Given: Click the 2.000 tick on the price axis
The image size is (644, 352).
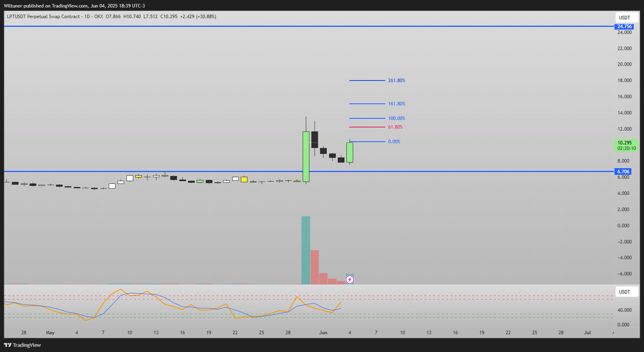Looking at the screenshot, I should 623,210.
